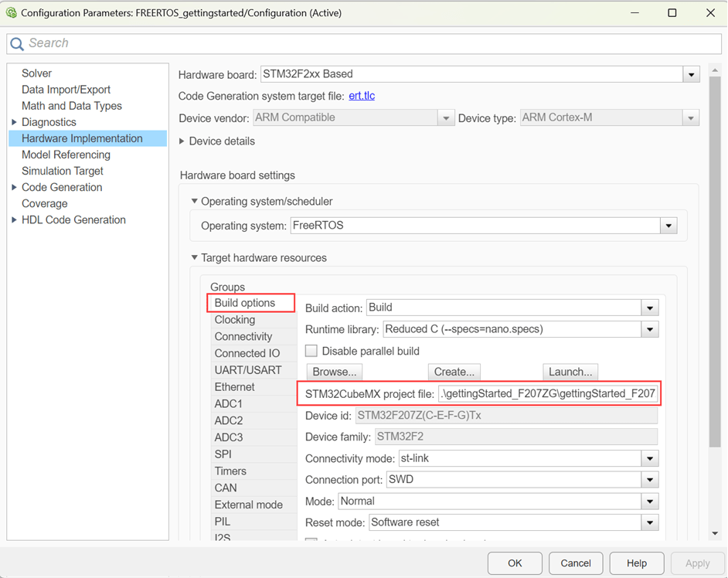Enable Disable parallel build checkbox
The height and width of the screenshot is (578, 728).
[x=311, y=351]
